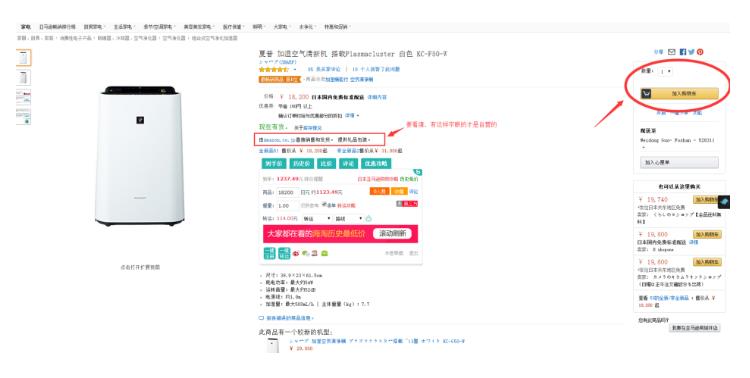Click the red Weibo share icon

296,253
